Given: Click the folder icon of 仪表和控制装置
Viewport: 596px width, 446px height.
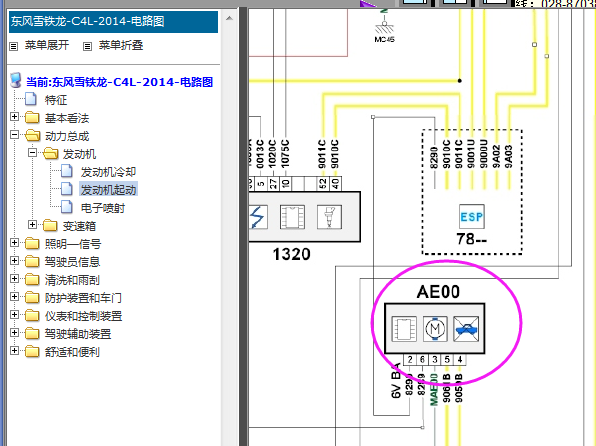Looking at the screenshot, I should click(x=32, y=316).
